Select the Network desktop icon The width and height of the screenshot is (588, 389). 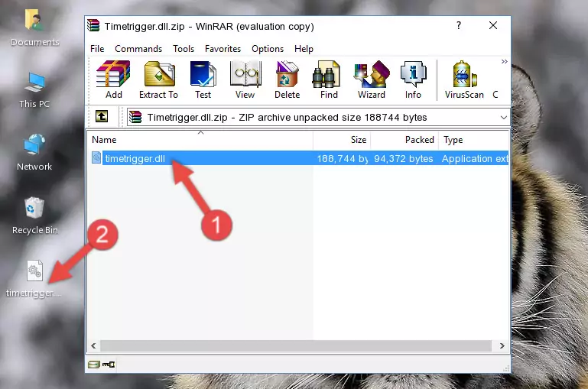click(x=34, y=152)
